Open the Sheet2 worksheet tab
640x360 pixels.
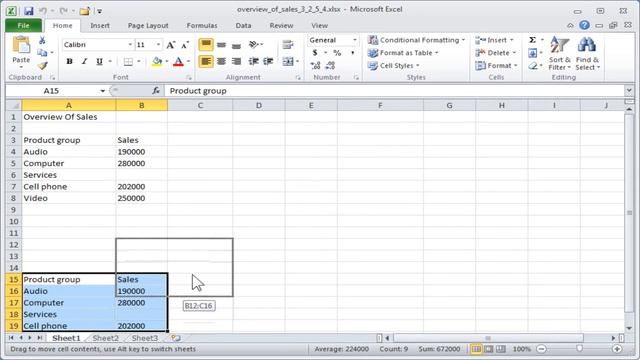pos(106,338)
